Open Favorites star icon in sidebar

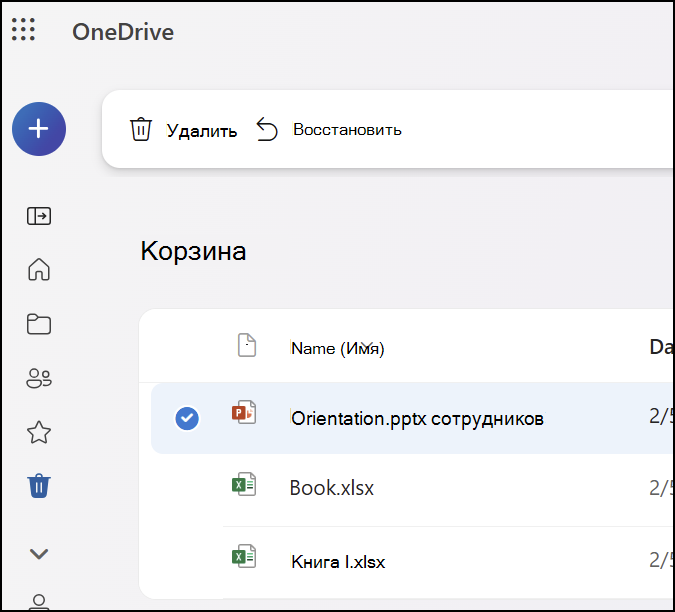39,432
